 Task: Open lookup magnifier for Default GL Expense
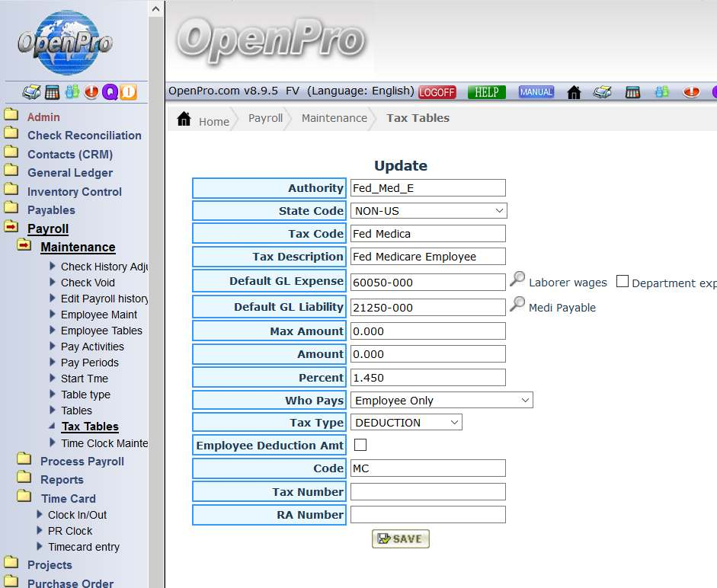click(x=517, y=280)
